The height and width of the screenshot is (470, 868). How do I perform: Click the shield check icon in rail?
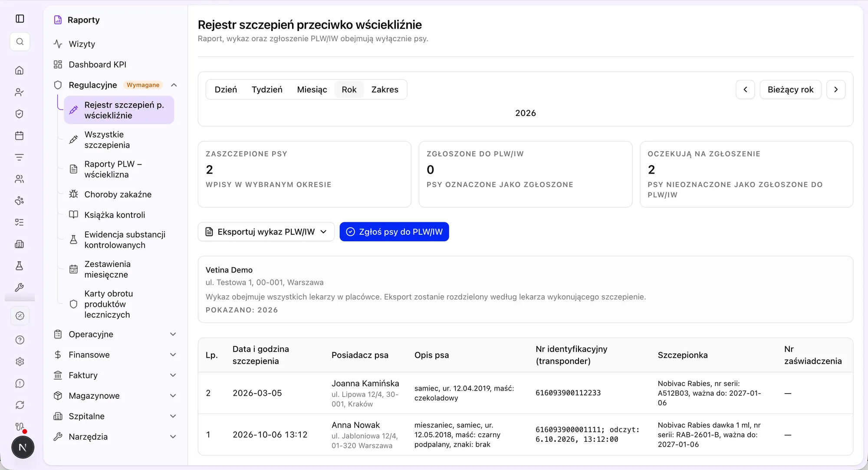(20, 114)
